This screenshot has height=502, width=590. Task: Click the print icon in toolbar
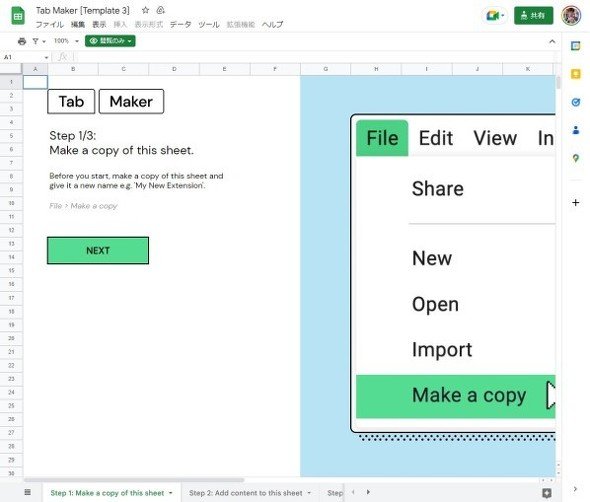point(22,41)
